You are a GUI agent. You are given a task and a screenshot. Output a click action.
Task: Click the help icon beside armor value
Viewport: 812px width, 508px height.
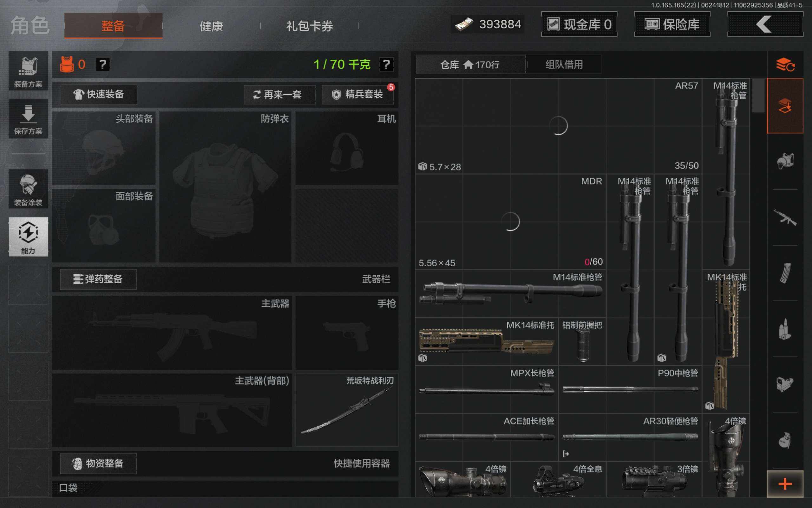(x=103, y=64)
